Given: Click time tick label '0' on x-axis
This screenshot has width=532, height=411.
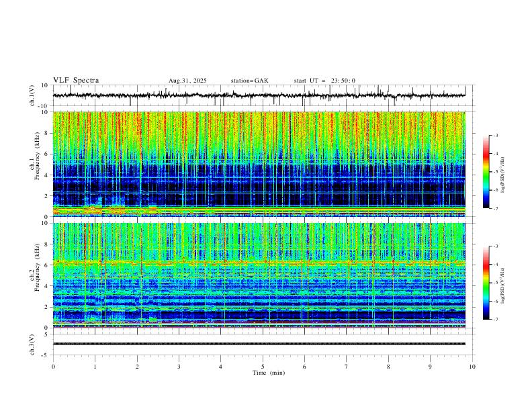Looking at the screenshot, I should [53, 367].
